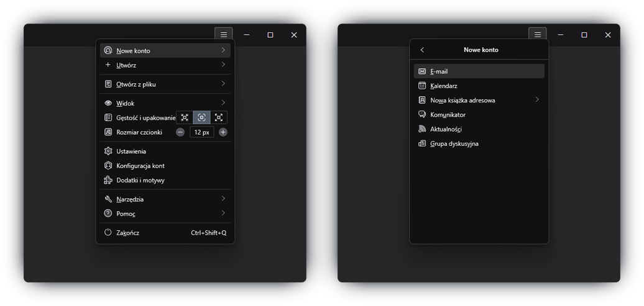Click the Ustawienia gear icon
Viewport: 644px width, 306px height.
108,151
